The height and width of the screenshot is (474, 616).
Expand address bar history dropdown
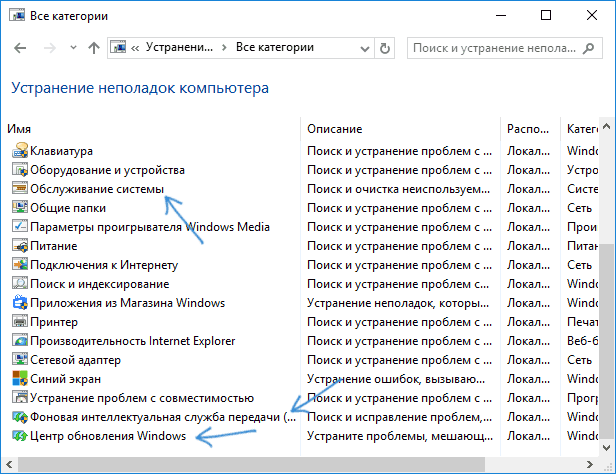[x=365, y=48]
